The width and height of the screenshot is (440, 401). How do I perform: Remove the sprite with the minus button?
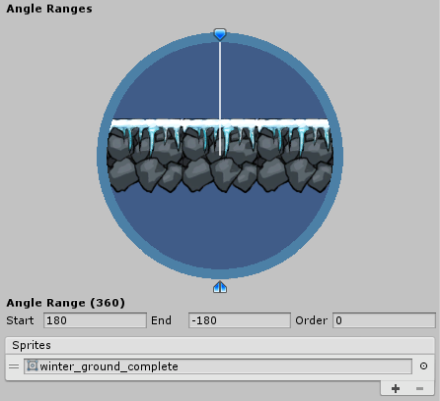420,388
